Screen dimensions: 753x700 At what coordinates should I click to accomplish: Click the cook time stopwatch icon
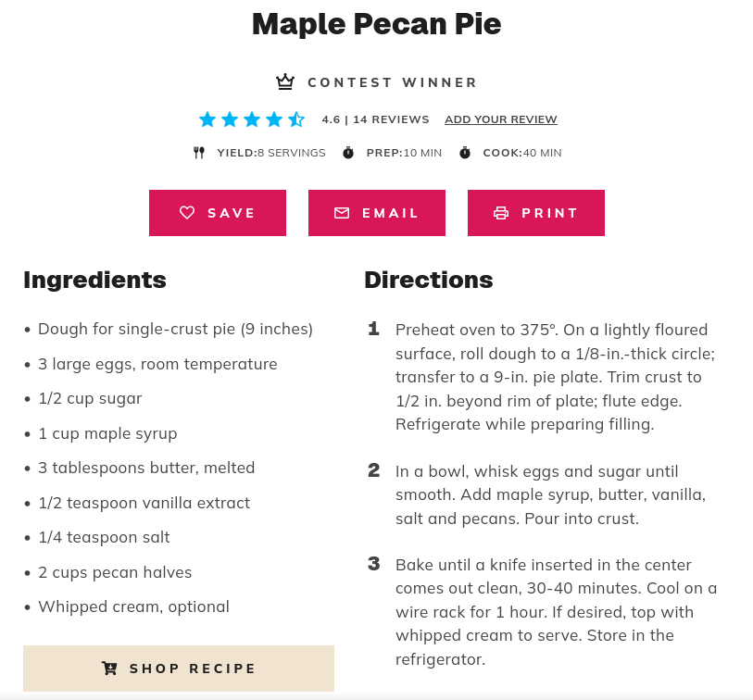(x=465, y=153)
